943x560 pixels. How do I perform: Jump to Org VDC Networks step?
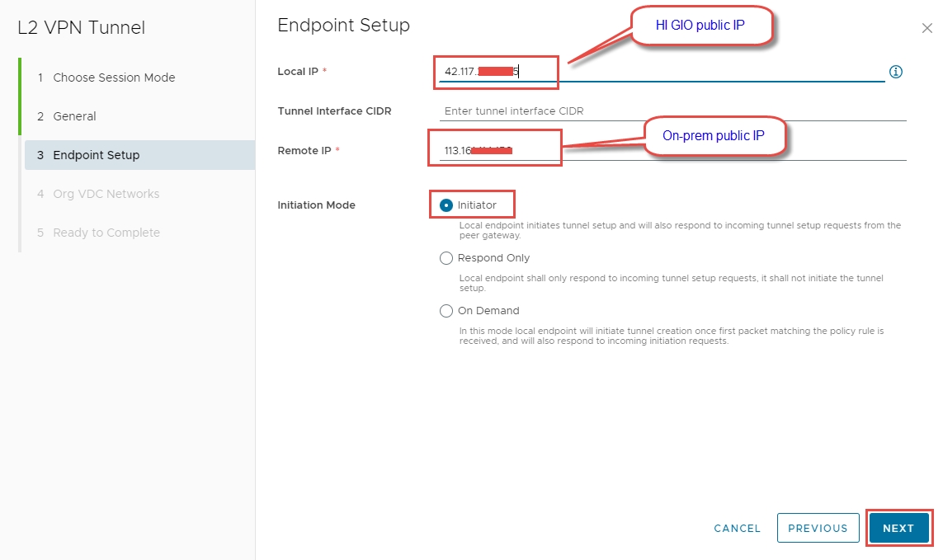[x=106, y=194]
